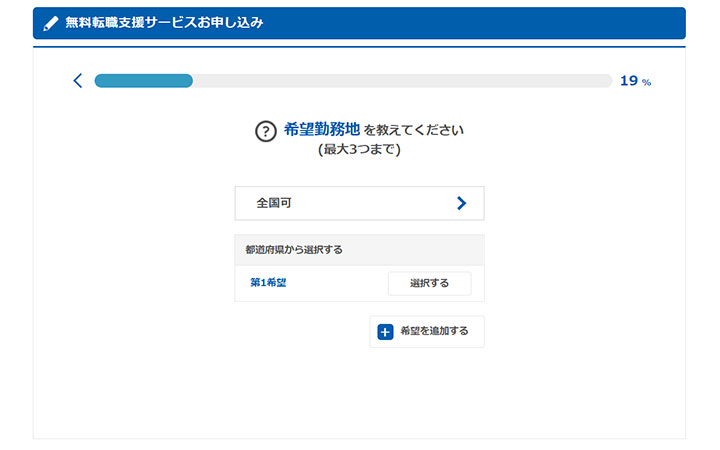Click the filled blue part of progress bar

click(x=143, y=81)
